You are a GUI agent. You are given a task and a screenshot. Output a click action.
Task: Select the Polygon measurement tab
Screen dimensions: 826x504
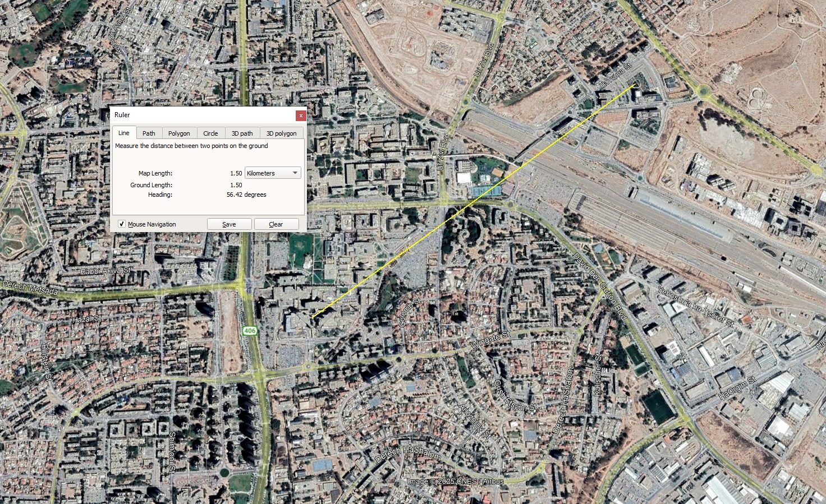pos(179,133)
